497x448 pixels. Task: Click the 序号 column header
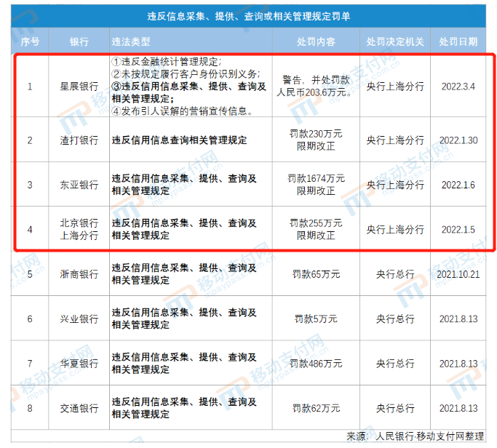coord(30,41)
